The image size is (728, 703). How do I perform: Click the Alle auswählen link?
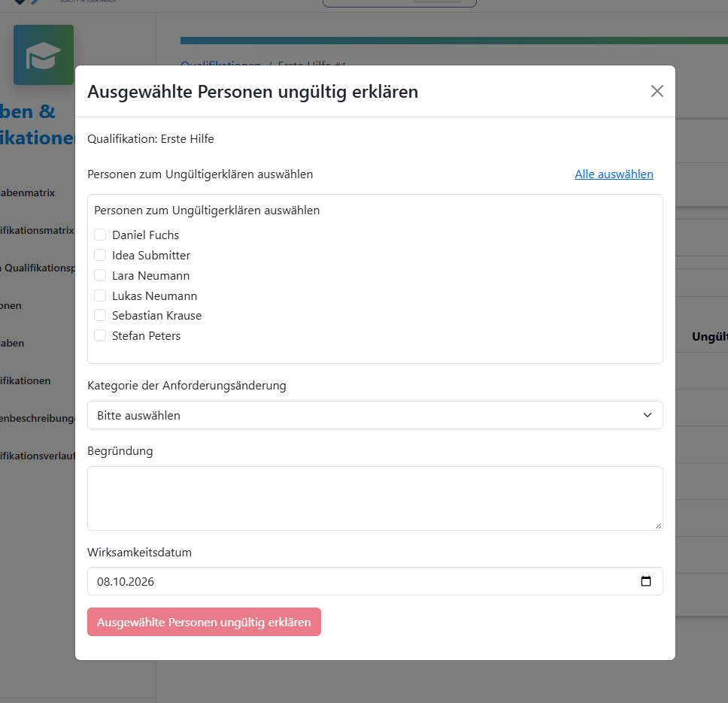click(x=614, y=174)
